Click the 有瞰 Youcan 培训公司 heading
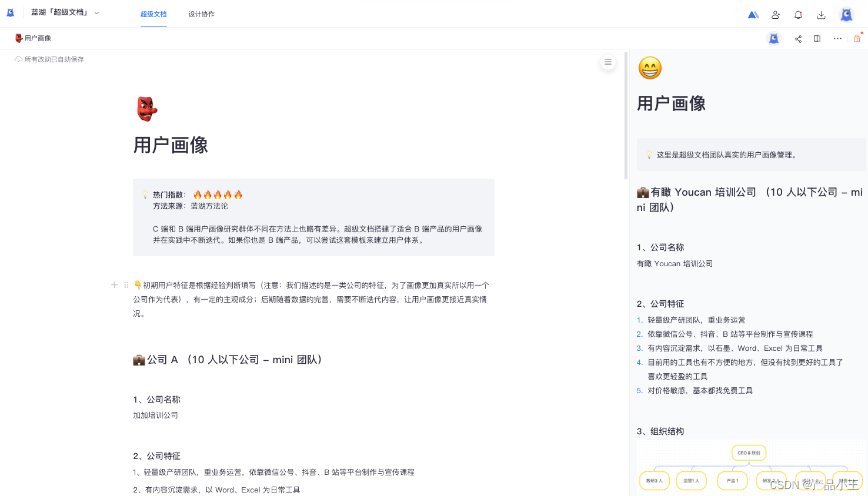This screenshot has height=496, width=868. point(750,200)
